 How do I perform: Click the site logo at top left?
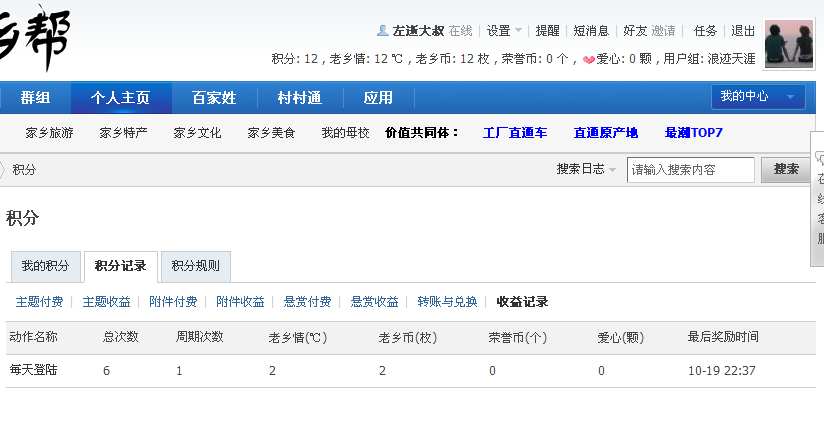tap(35, 37)
